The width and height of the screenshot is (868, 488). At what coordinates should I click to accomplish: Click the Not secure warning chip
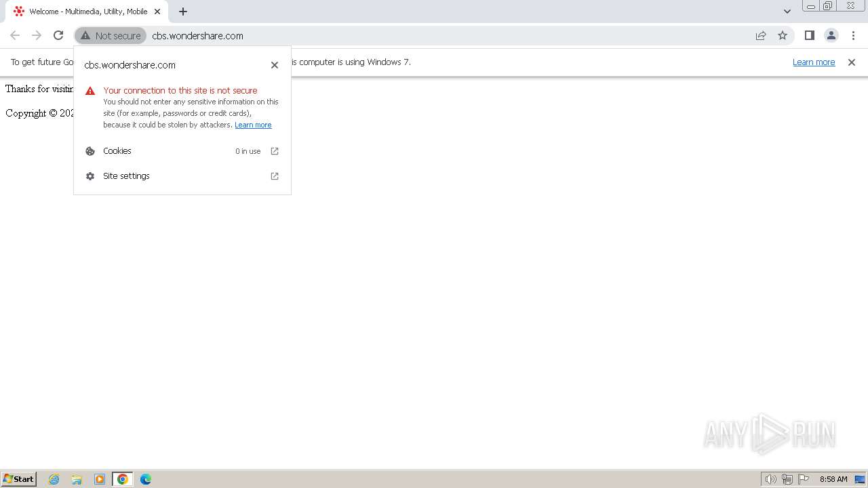point(111,35)
